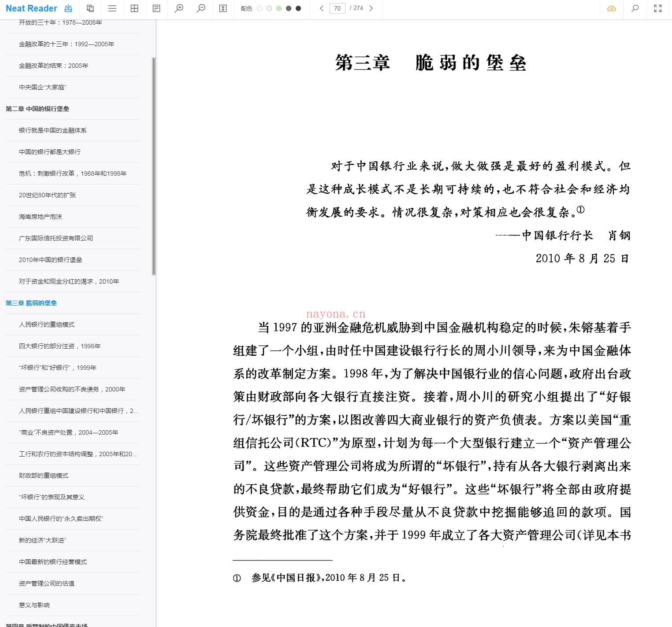672x627 pixels.
Task: Open the notes page icon
Action: pyautogui.click(x=156, y=8)
